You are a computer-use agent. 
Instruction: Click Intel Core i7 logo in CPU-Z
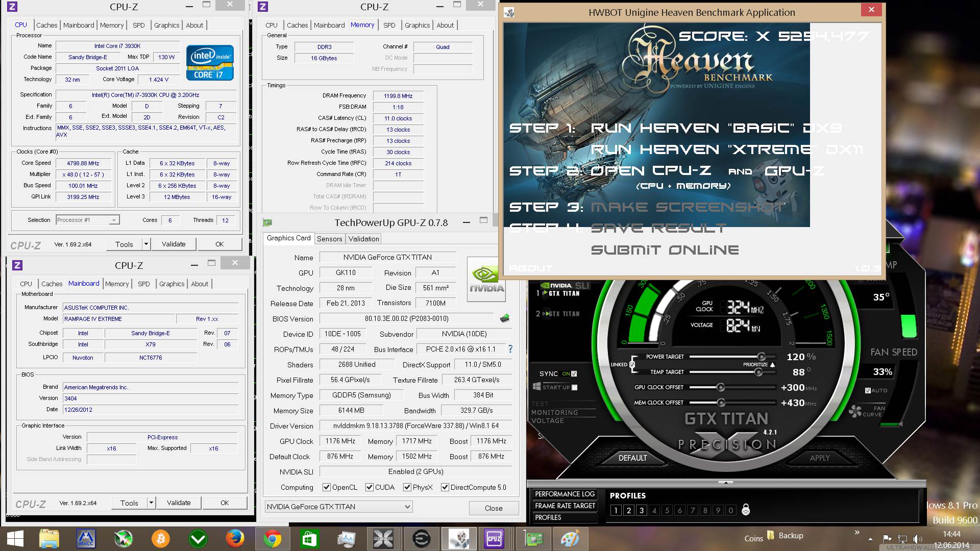point(210,63)
